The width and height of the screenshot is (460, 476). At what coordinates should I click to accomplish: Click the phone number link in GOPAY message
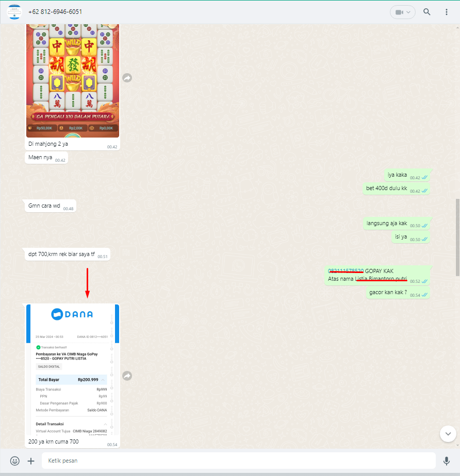346,271
